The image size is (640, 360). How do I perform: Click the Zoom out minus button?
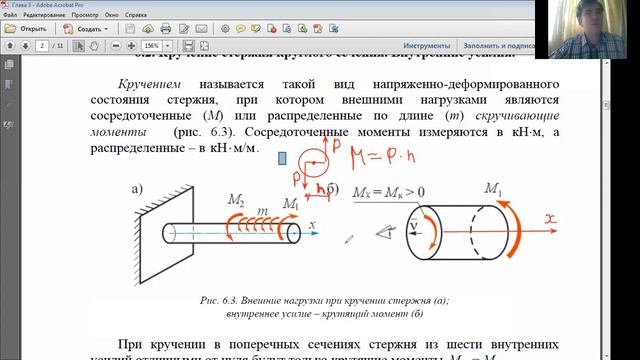click(116, 46)
